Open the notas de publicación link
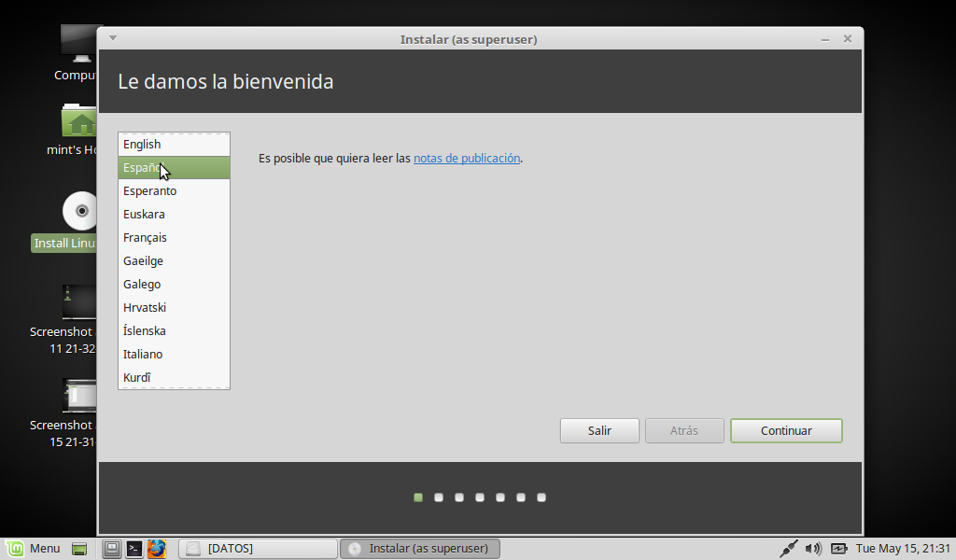This screenshot has width=956, height=560. 466,159
